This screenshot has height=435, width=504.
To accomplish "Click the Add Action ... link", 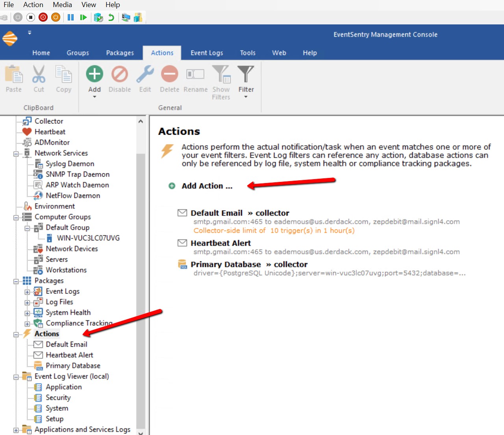I will tap(207, 186).
